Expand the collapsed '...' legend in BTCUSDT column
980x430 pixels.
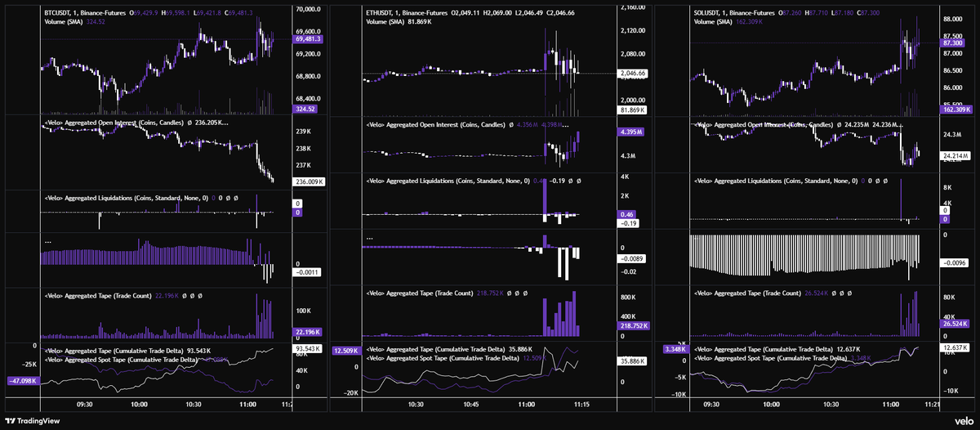coord(47,241)
